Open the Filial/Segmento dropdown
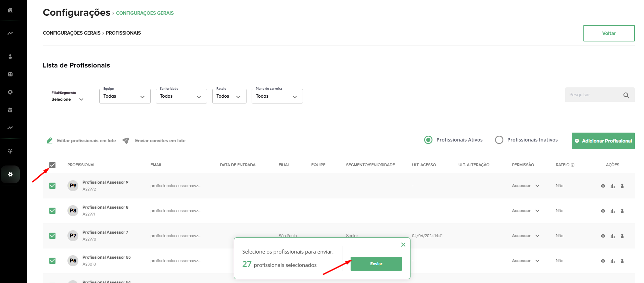Screen dimensions: 644x283 pos(68,97)
